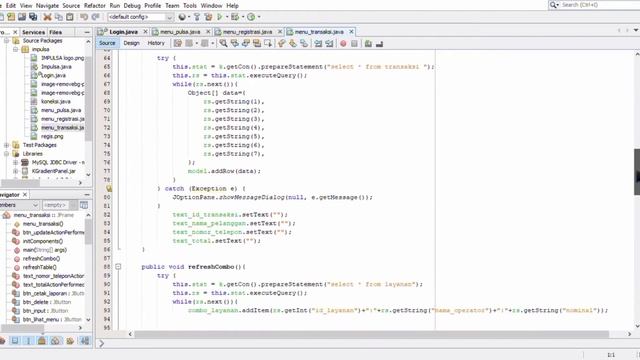Image resolution: width=640 pixels, height=360 pixels.
Task: Click the Uncomment code icon
Action: coord(379,43)
